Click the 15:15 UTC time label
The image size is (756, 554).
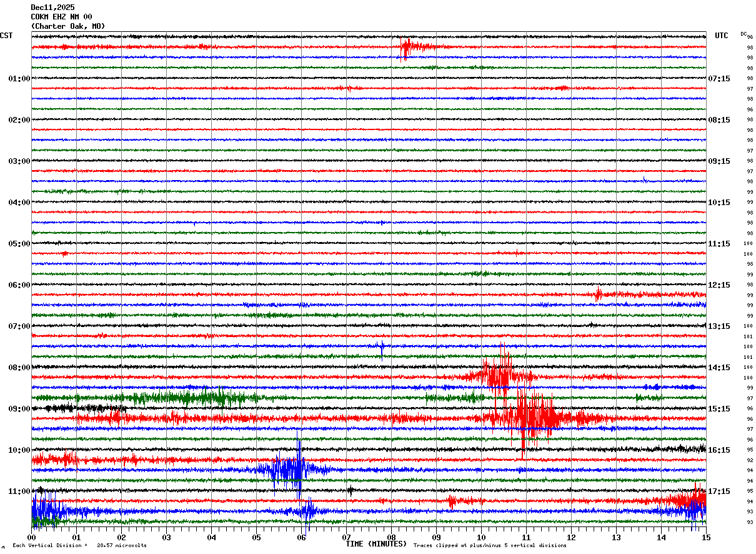click(x=719, y=409)
